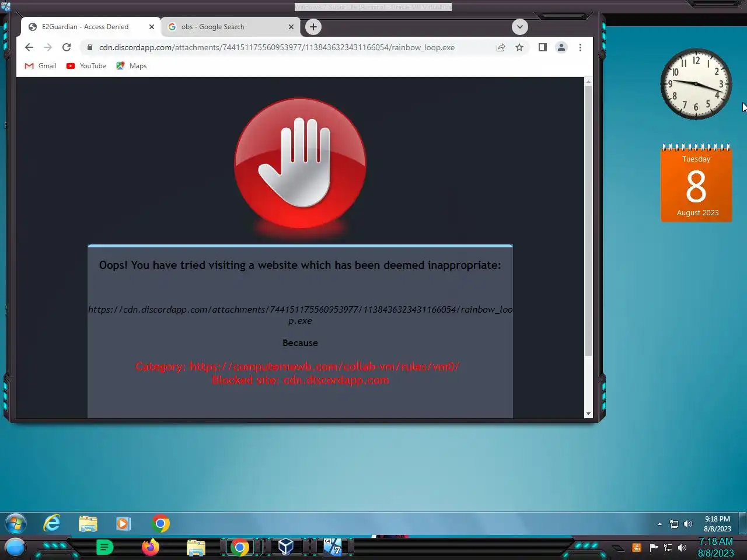Click the VM tray volume icon
The image size is (747, 560).
tap(688, 524)
